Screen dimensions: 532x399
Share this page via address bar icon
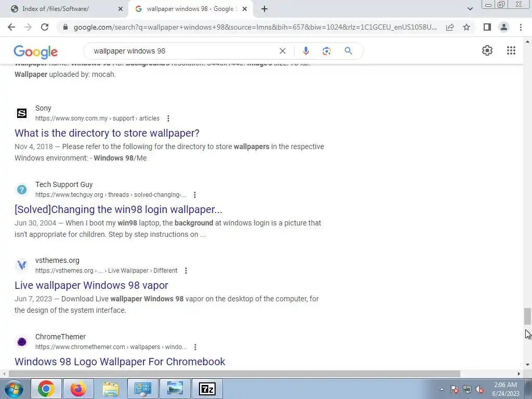[450, 27]
